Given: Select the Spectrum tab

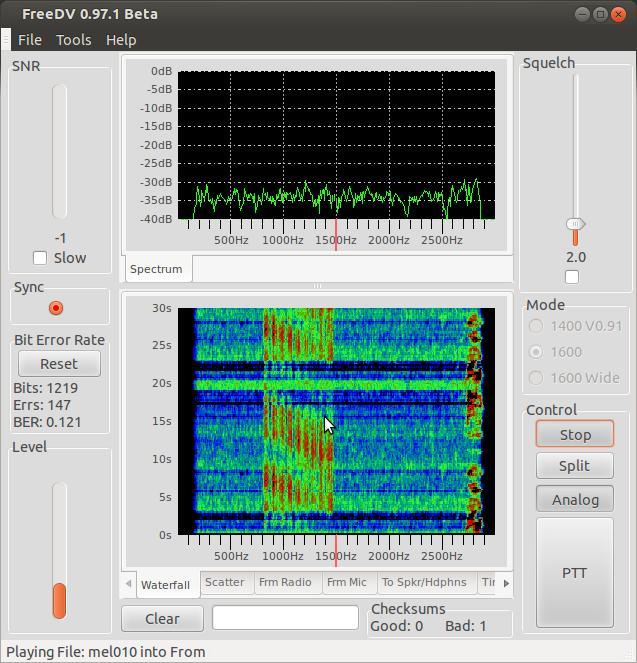Looking at the screenshot, I should [157, 269].
